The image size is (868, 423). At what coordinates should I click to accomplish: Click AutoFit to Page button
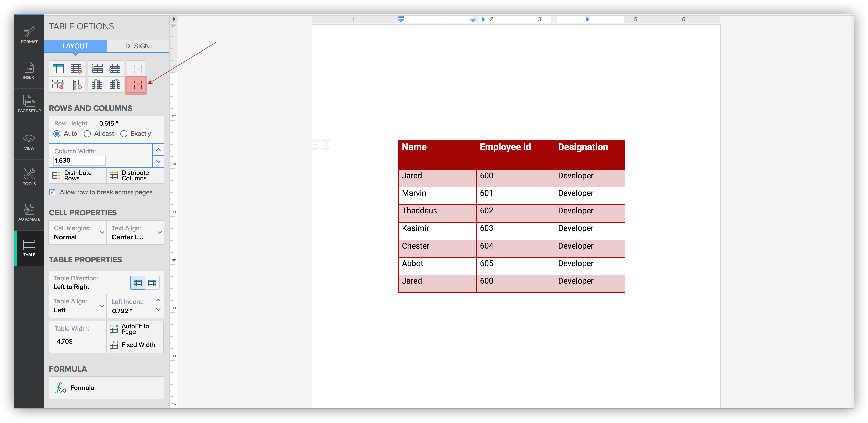coord(135,329)
